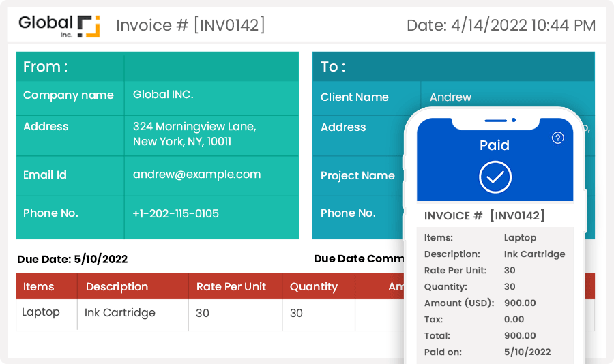Click the Paid status title on phone
Viewport: 614px width, 364px height.
coord(495,145)
